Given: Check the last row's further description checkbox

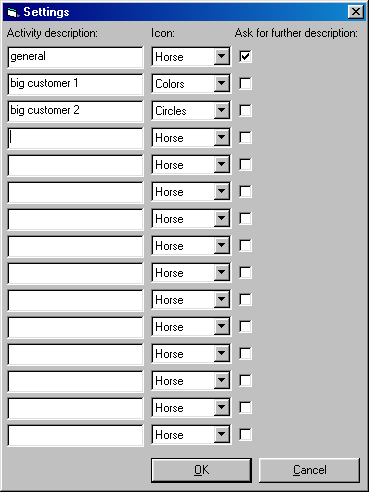Looking at the screenshot, I should click(245, 434).
